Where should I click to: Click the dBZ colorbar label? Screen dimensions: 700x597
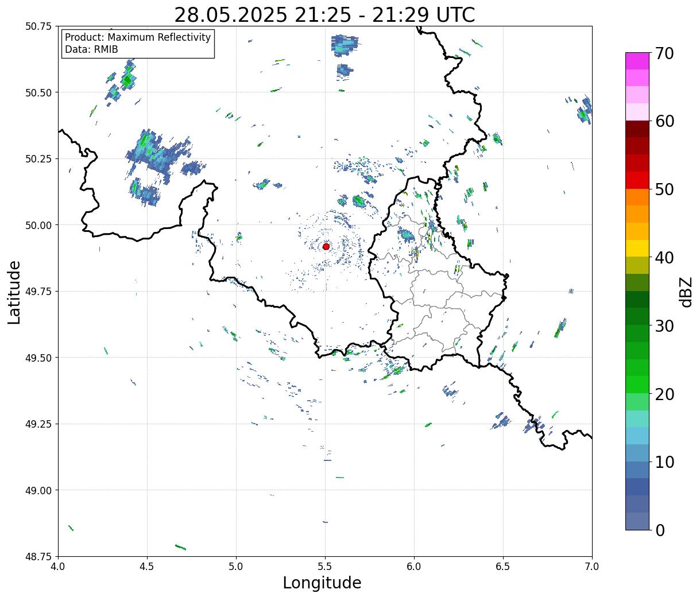click(x=686, y=292)
